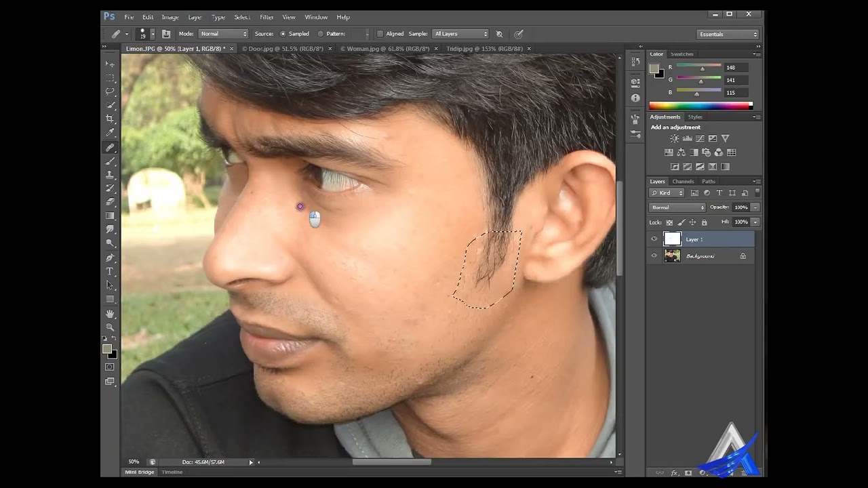Image resolution: width=868 pixels, height=488 pixels.
Task: Open the Mini Bridge panel
Action: tap(140, 472)
